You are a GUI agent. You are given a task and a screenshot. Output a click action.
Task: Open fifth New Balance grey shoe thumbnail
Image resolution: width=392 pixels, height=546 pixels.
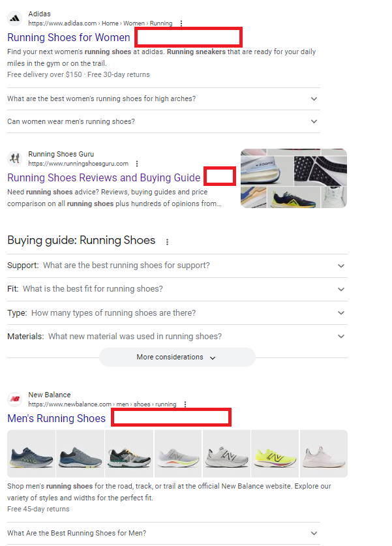pyautogui.click(x=226, y=454)
